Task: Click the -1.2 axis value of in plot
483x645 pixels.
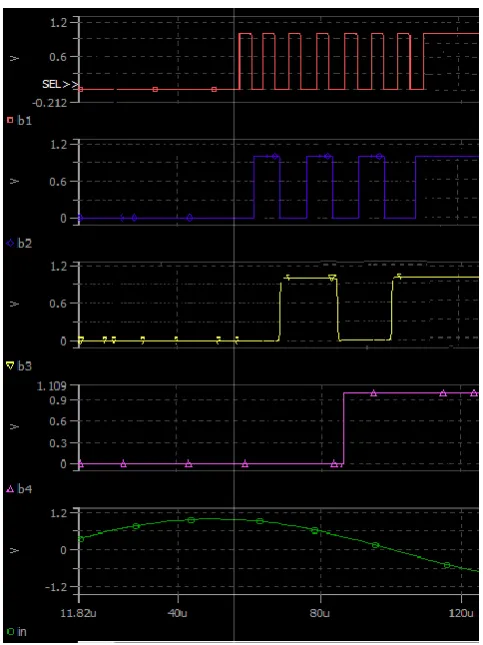Action: (x=56, y=587)
